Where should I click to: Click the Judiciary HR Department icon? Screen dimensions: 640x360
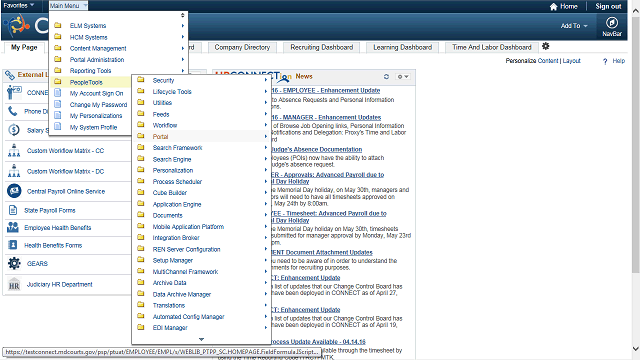14,284
